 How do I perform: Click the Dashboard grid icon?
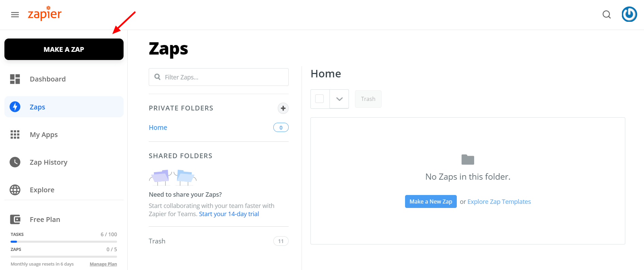pyautogui.click(x=15, y=79)
